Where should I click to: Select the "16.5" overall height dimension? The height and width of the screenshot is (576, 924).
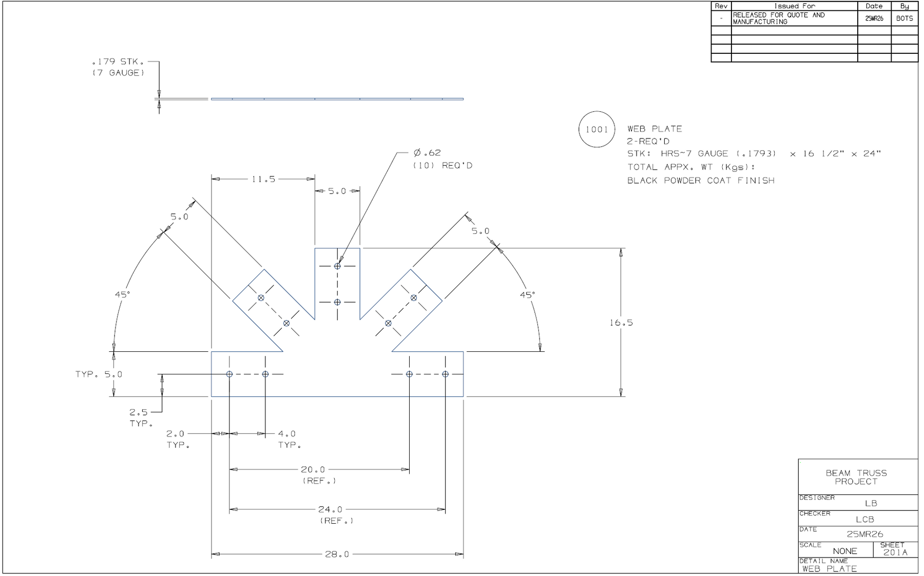pyautogui.click(x=621, y=323)
